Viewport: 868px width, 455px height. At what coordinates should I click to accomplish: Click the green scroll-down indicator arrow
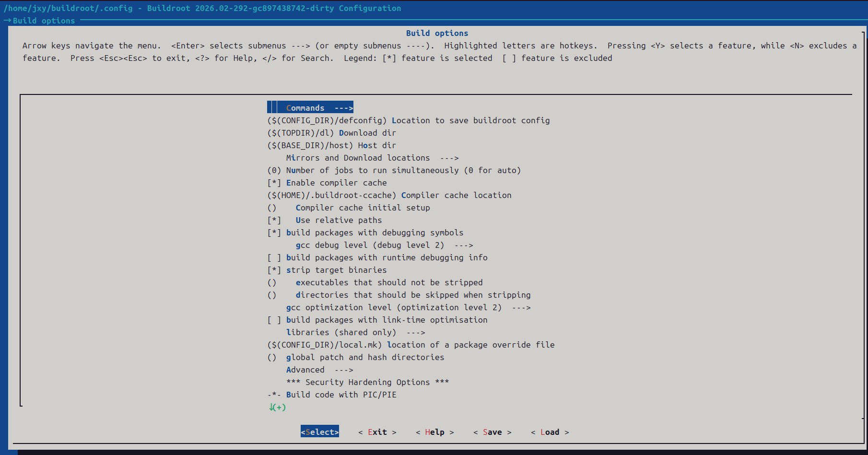point(277,407)
